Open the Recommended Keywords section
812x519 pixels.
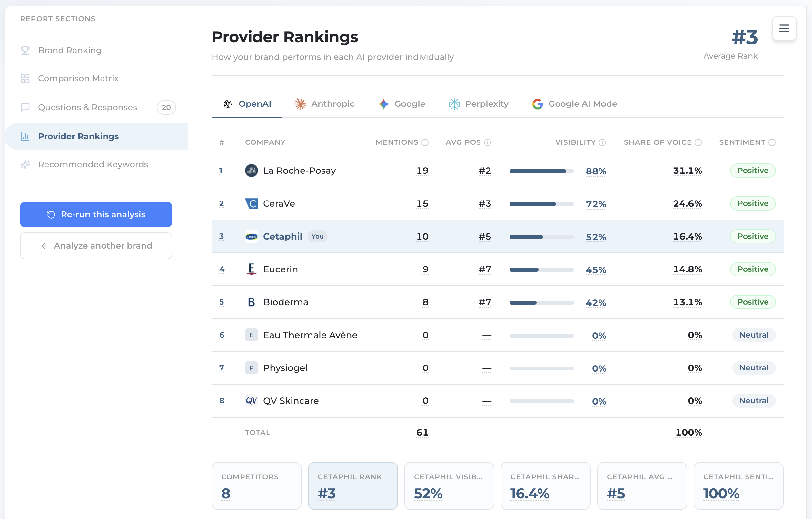pos(96,164)
